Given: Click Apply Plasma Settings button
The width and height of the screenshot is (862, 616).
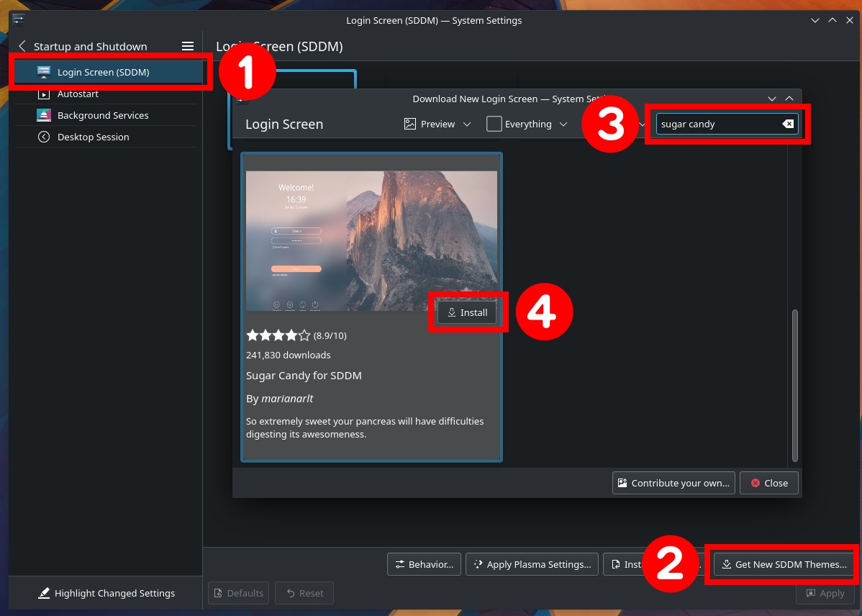Looking at the screenshot, I should coord(532,564).
